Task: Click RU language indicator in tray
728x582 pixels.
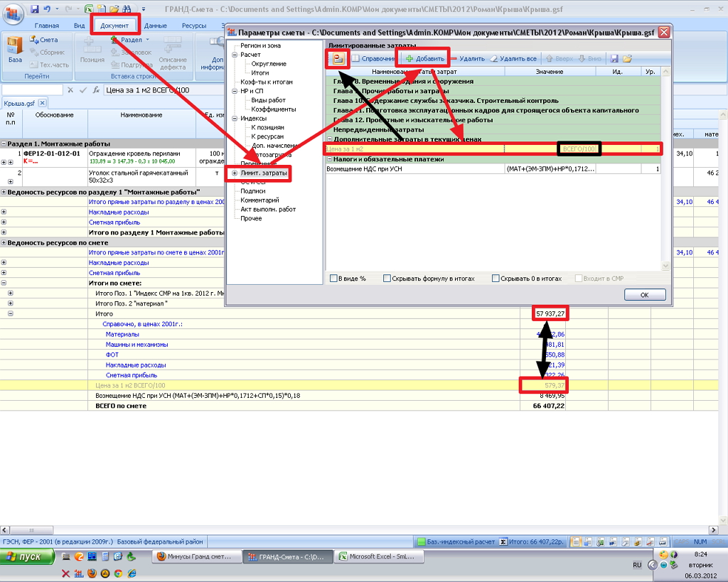Action: pyautogui.click(x=637, y=565)
